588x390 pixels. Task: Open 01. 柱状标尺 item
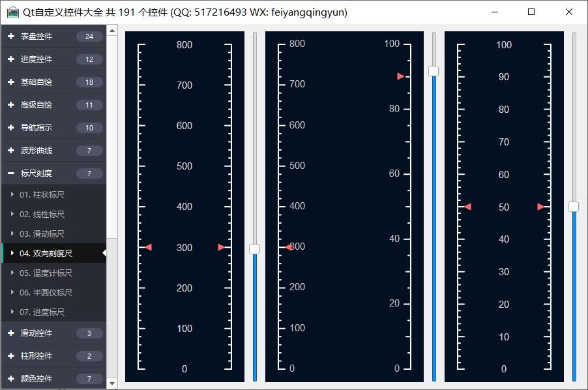tap(42, 195)
